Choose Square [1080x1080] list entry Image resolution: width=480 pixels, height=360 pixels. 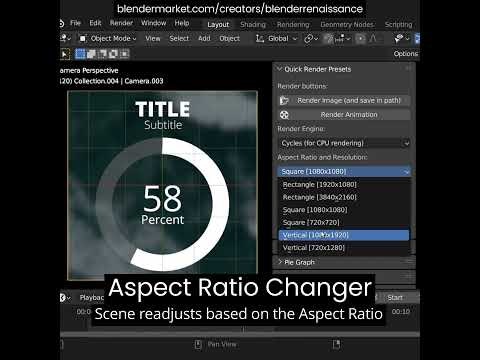[x=344, y=210]
